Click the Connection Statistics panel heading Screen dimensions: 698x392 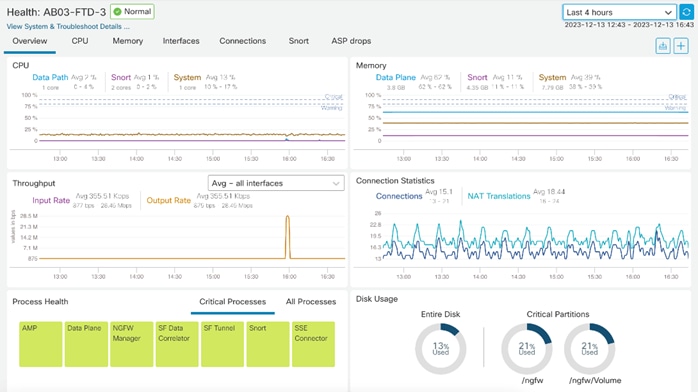[x=395, y=181]
